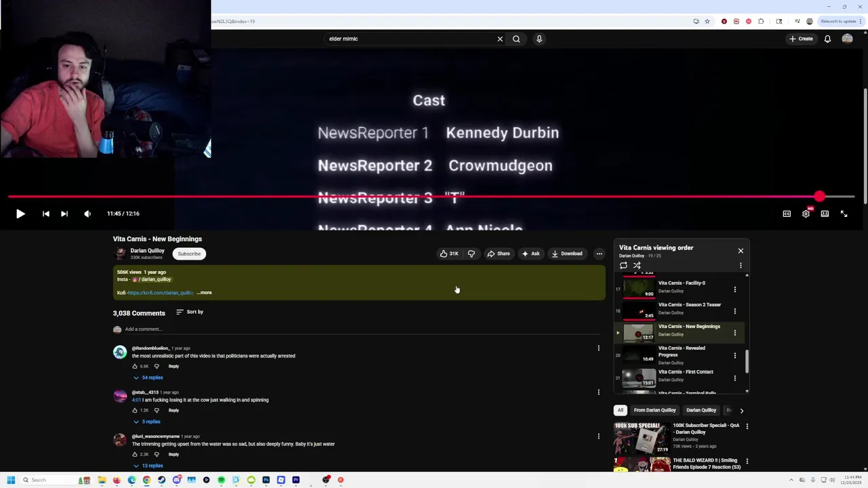
Task: Open the Windows Start menu
Action: 11,480
